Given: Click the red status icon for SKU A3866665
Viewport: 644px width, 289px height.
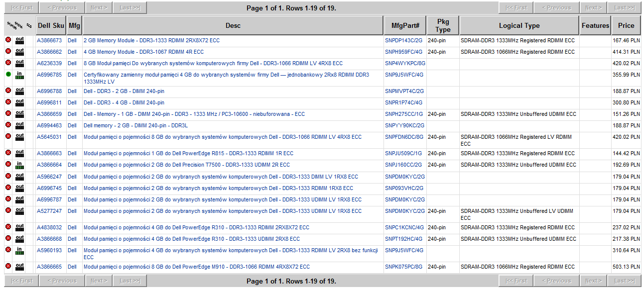Looking at the screenshot, I should coord(8,266).
